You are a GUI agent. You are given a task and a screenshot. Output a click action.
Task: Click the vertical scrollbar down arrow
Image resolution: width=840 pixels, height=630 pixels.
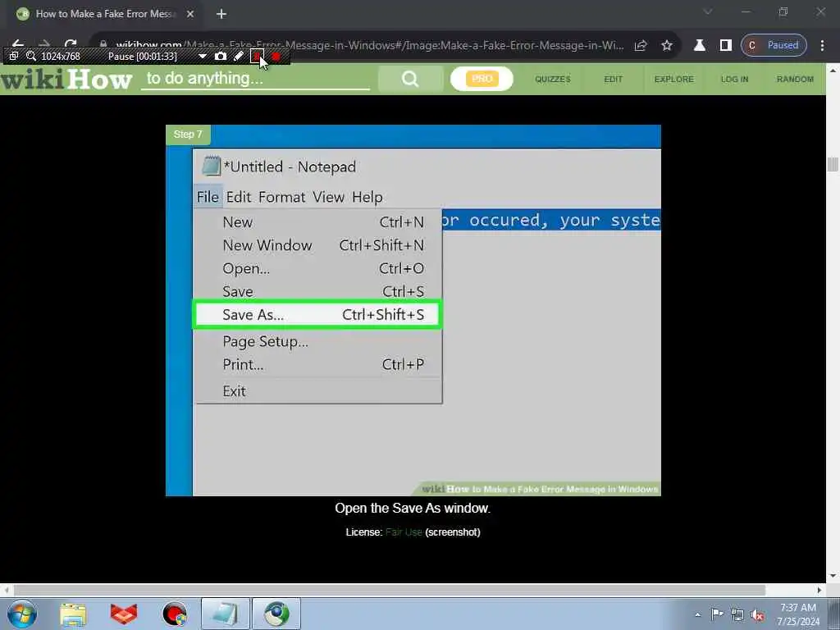833,577
